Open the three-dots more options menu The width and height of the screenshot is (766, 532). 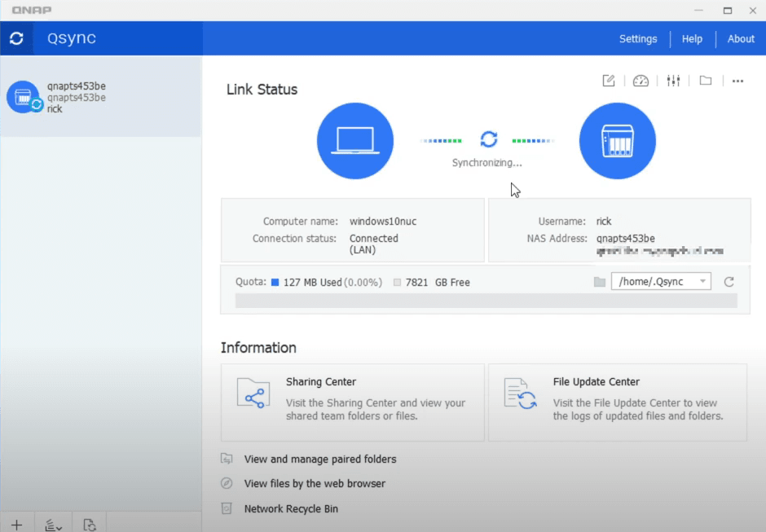click(x=737, y=81)
